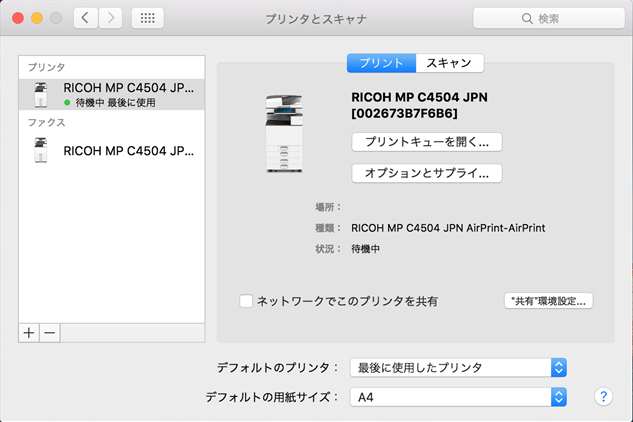This screenshot has height=422, width=633.
Task: Click プリントキューを開く button
Action: click(x=427, y=142)
